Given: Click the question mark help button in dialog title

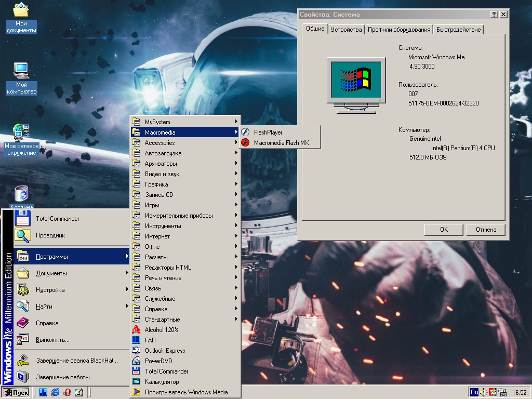Looking at the screenshot, I should (494, 14).
